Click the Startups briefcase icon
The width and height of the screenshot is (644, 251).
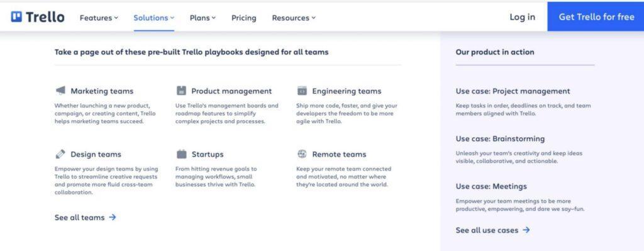tap(182, 154)
